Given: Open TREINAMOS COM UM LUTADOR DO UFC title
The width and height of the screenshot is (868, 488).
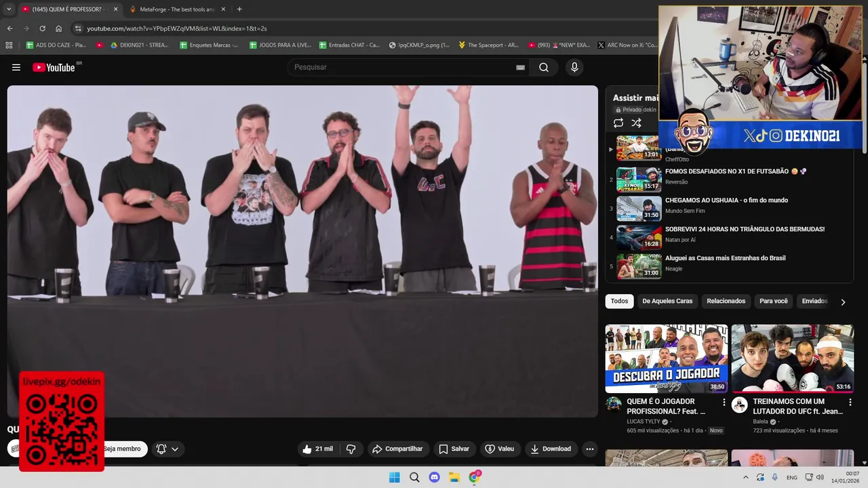Looking at the screenshot, I should pyautogui.click(x=797, y=406).
